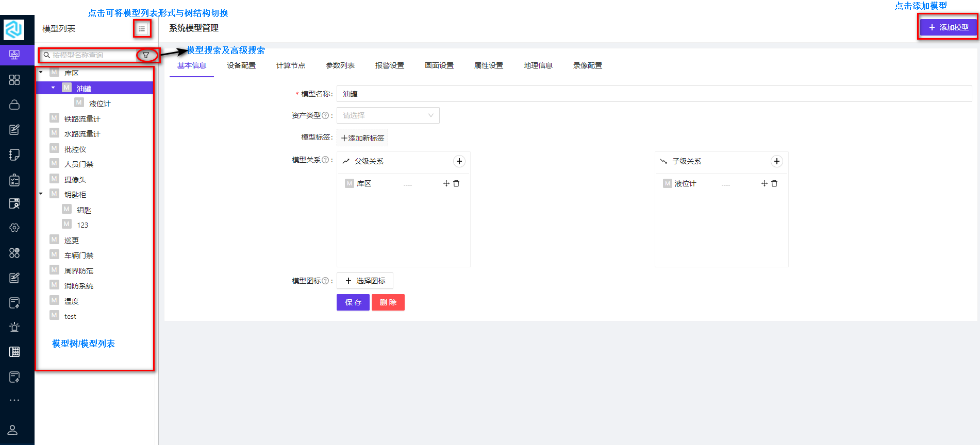Switch to the 基本信息 tab
This screenshot has width=980, height=445.
(x=192, y=65)
